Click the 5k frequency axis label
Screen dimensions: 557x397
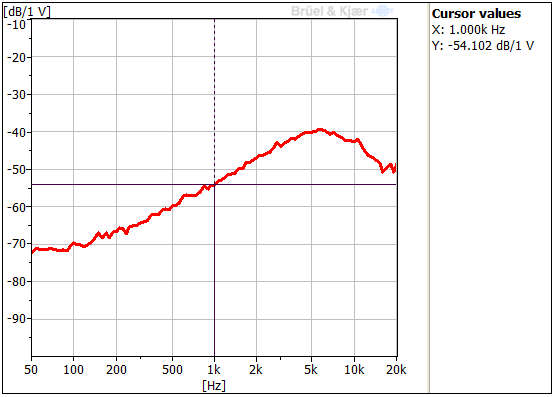coord(311,370)
